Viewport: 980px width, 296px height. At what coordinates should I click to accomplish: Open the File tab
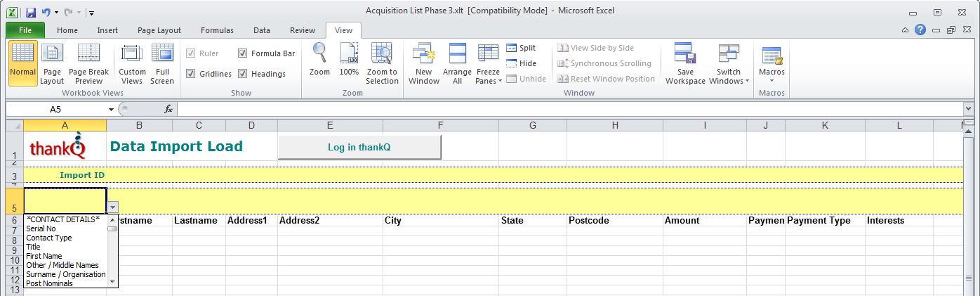click(x=25, y=30)
